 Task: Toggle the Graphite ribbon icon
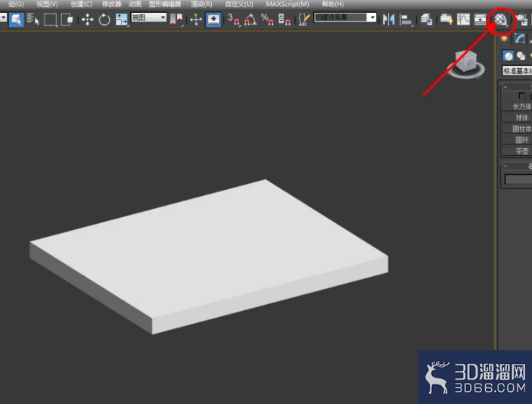click(446, 20)
